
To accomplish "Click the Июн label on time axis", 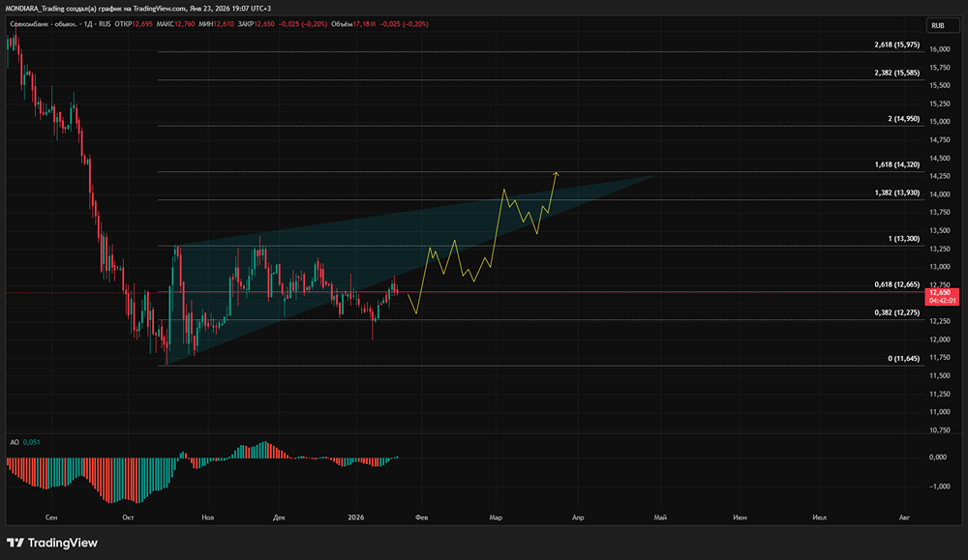I will coord(740,517).
